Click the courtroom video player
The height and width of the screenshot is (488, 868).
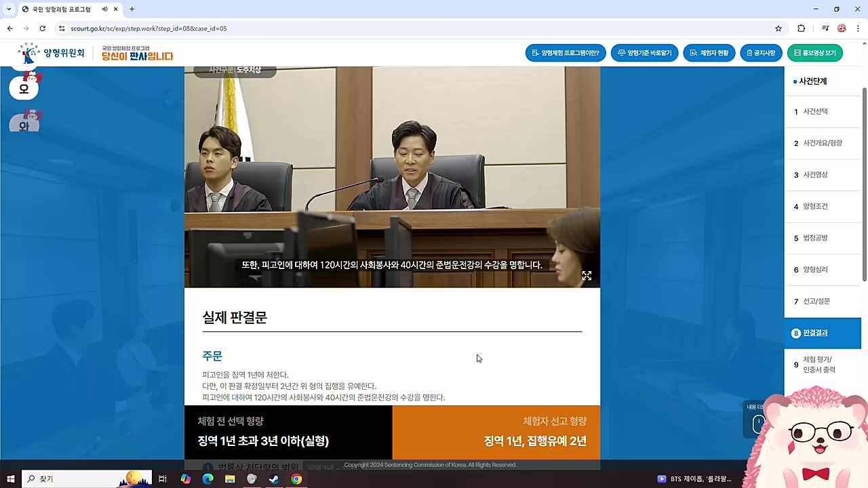392,177
